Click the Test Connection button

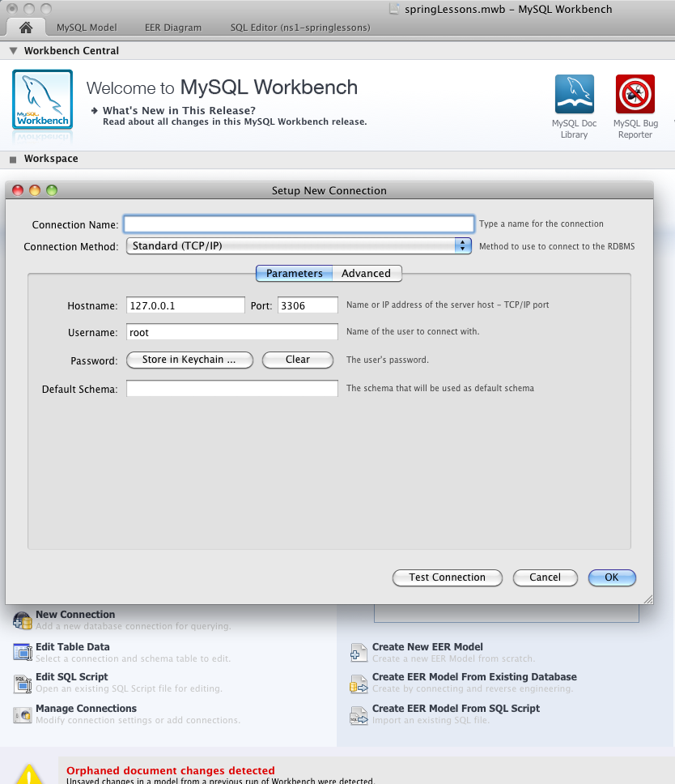pos(448,577)
